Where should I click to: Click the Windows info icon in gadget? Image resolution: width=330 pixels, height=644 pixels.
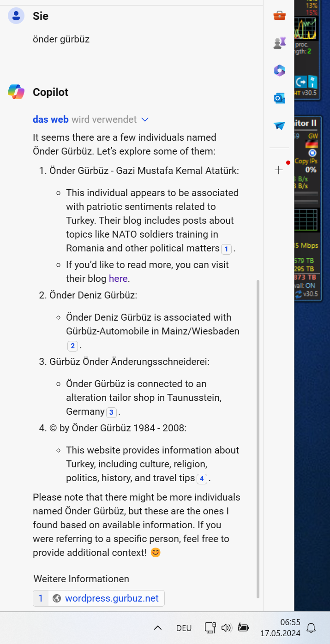312,82
